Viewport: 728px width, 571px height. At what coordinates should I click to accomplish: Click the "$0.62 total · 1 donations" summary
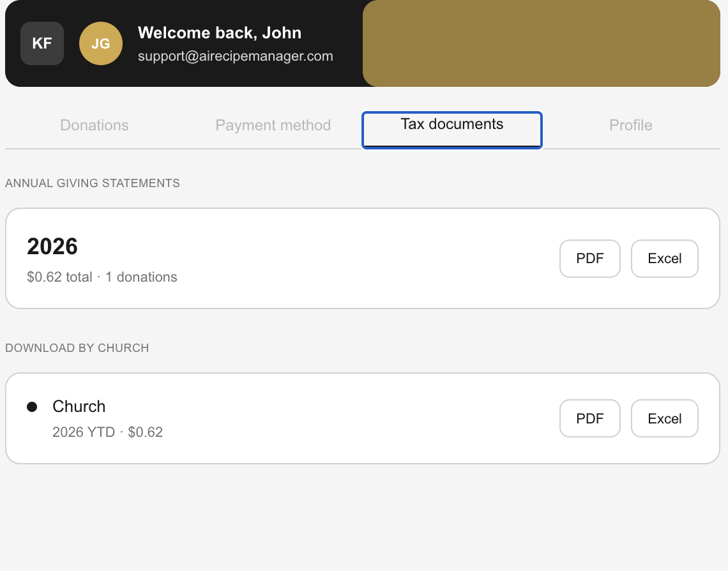point(102,277)
